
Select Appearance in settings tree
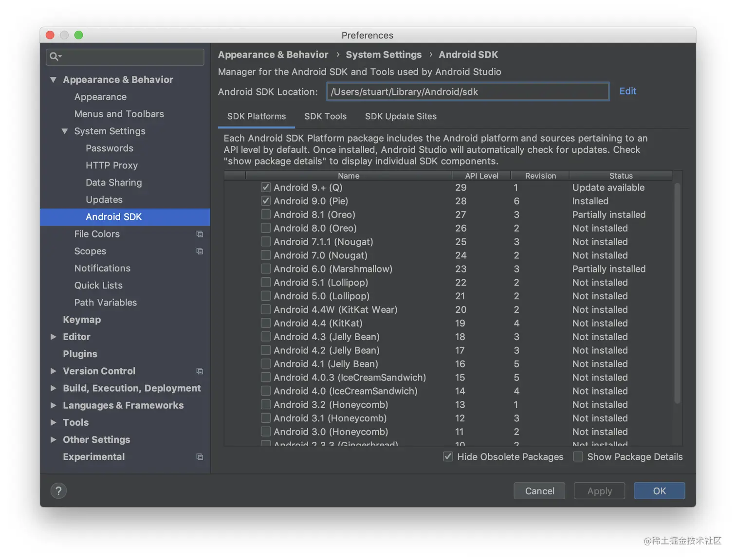pos(100,97)
